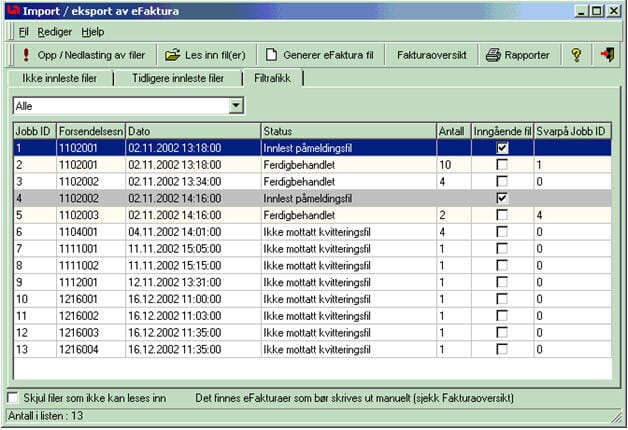Click the application icon in title bar
The height and width of the screenshot is (430, 628).
(x=12, y=11)
